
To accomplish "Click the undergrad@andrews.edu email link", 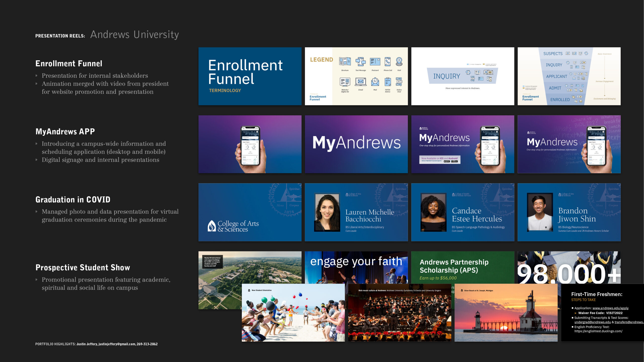I will (592, 322).
